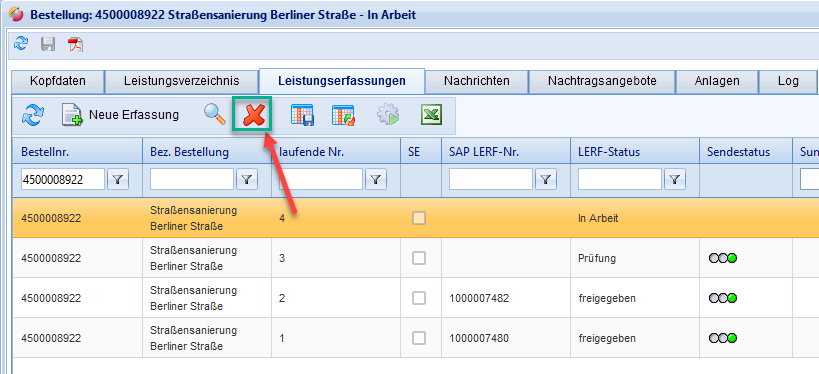The image size is (819, 374).
Task: Click the floppy disk save icon
Action: click(x=48, y=44)
